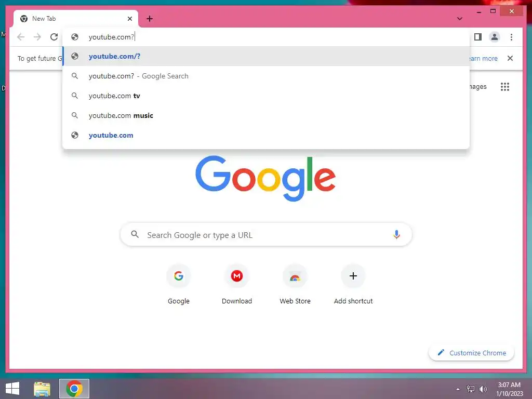The height and width of the screenshot is (399, 532).
Task: Click the globe icon in the address bar
Action: [75, 37]
